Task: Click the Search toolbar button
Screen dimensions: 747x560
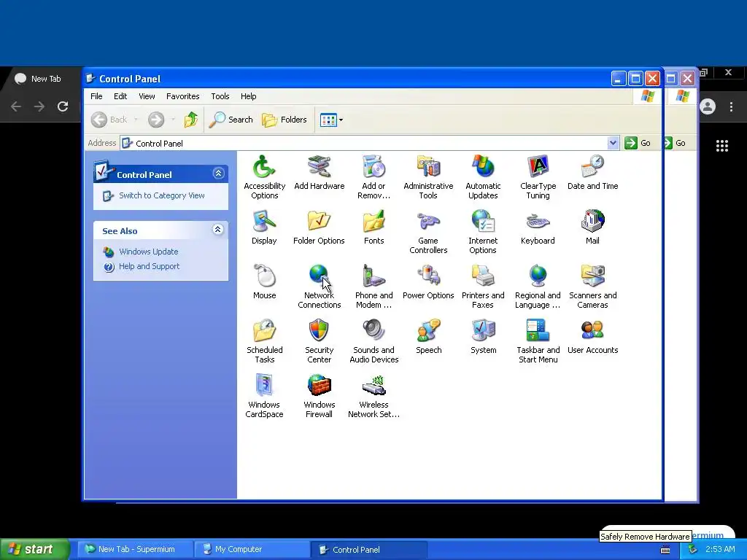Action: [x=231, y=120]
